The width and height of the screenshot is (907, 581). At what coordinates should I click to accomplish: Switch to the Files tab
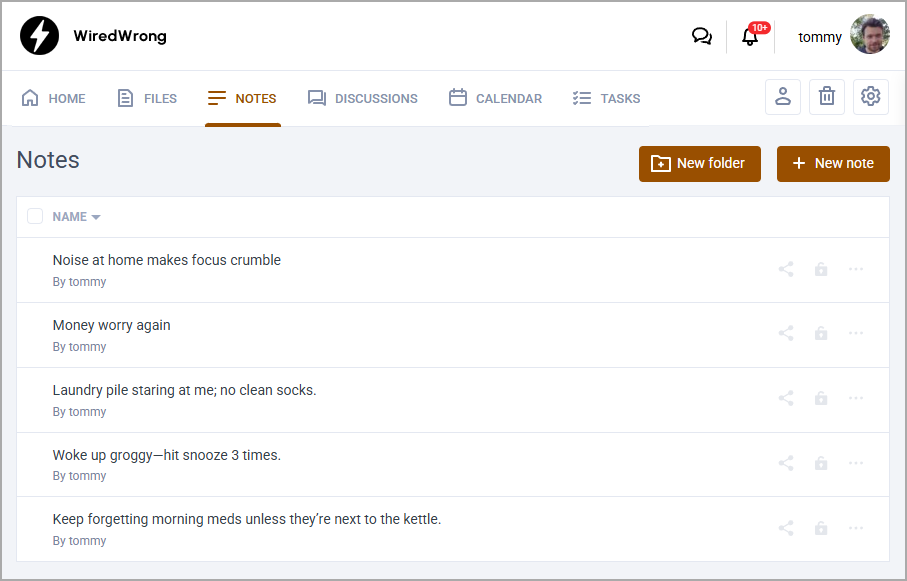(x=147, y=98)
